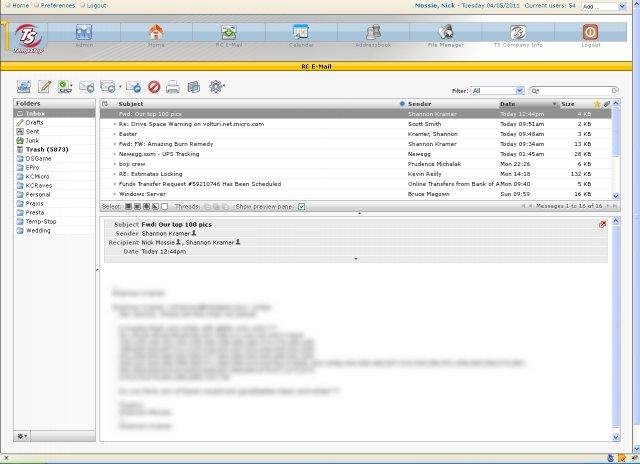Open the Easter message from Kramer, Shannon
Image resolution: width=640 pixels, height=464 pixels.
click(x=356, y=134)
